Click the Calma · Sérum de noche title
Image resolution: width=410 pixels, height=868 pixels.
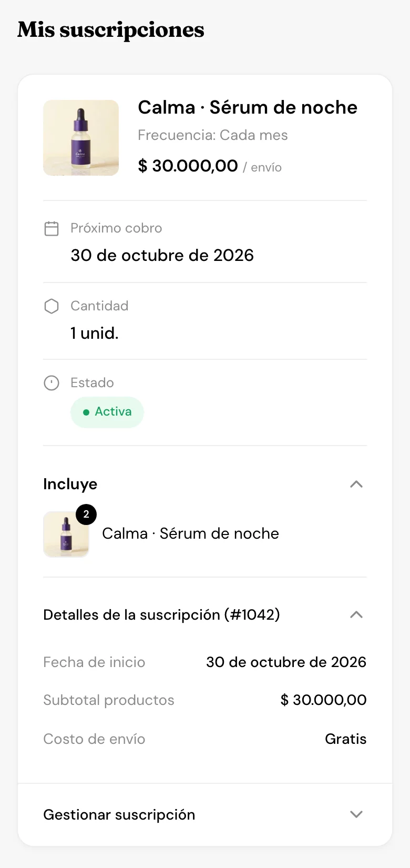[x=248, y=107]
